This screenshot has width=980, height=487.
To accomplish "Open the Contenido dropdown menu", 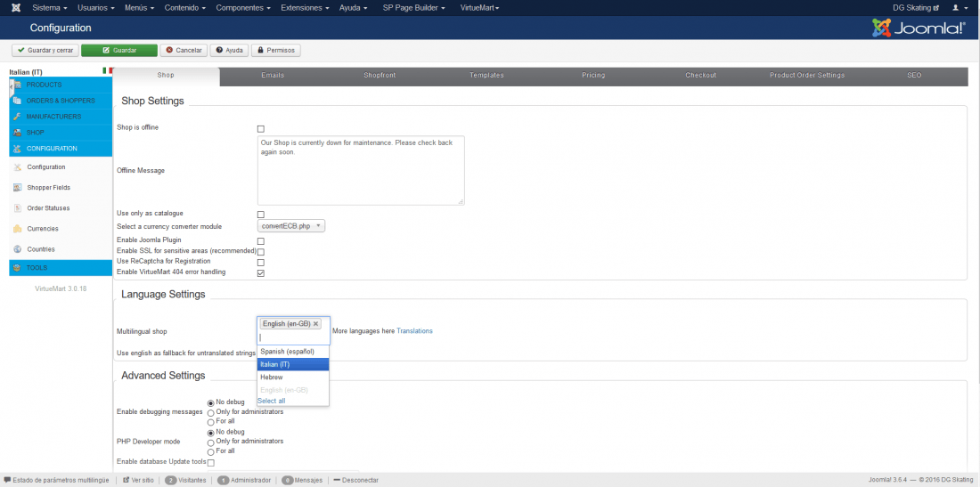I will pos(184,7).
